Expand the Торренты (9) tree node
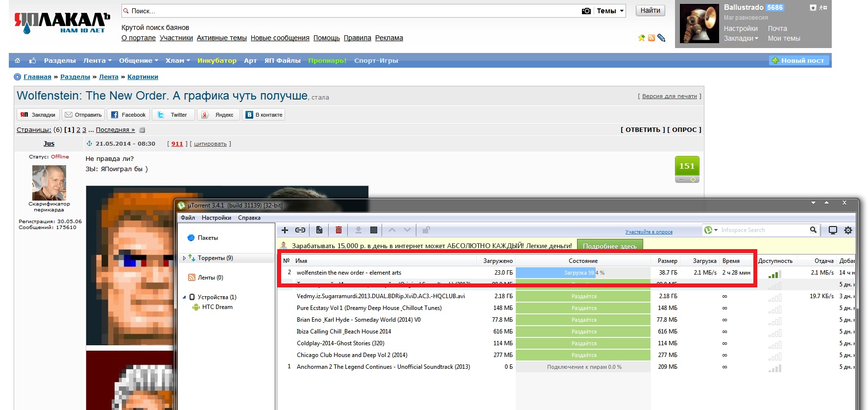 184,258
